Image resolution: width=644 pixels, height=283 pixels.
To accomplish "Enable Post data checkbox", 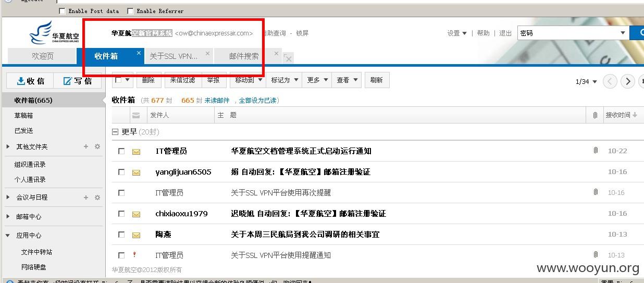I will coord(63,11).
